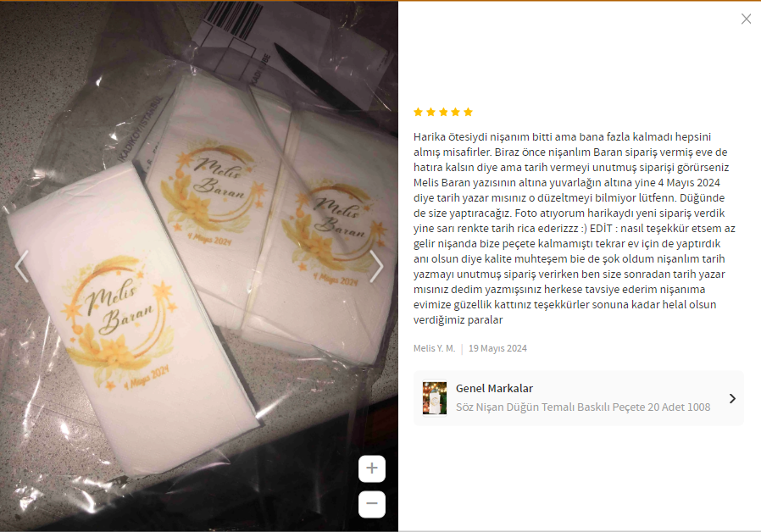Click the review text starting Harika ötesiydi
Screen dimensions: 761x532
pos(575,229)
